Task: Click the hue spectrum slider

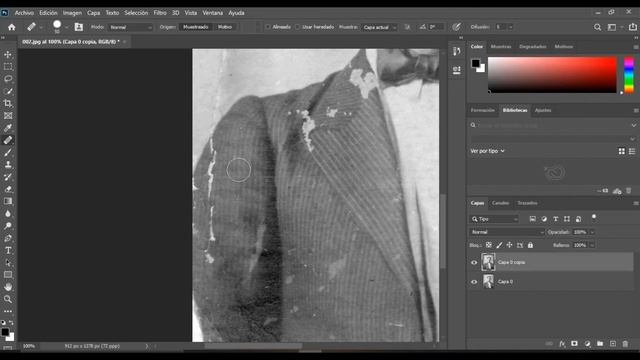Action: coord(629,75)
